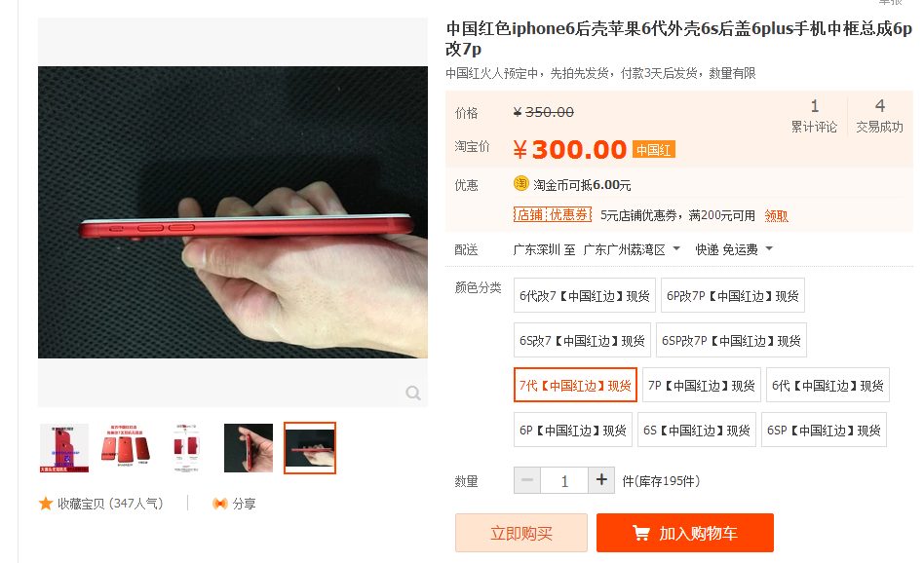
Task: Open the 累计评论 reviews count
Action: (814, 116)
